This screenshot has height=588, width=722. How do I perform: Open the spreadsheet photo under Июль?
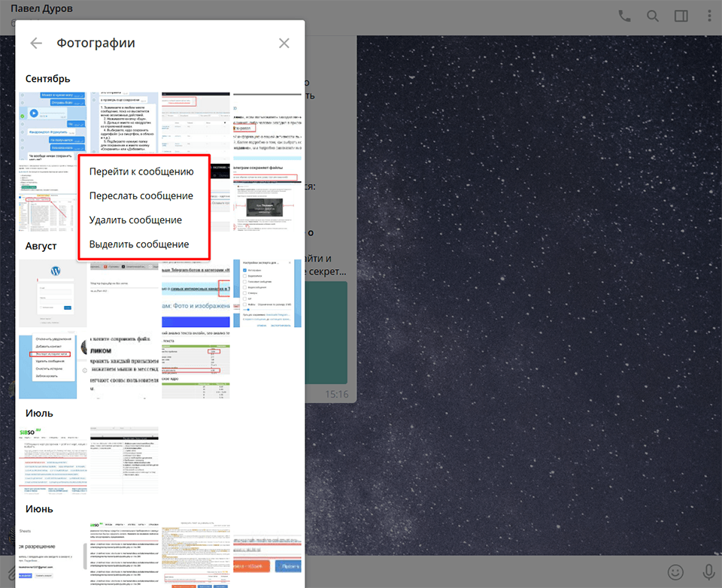[124, 460]
